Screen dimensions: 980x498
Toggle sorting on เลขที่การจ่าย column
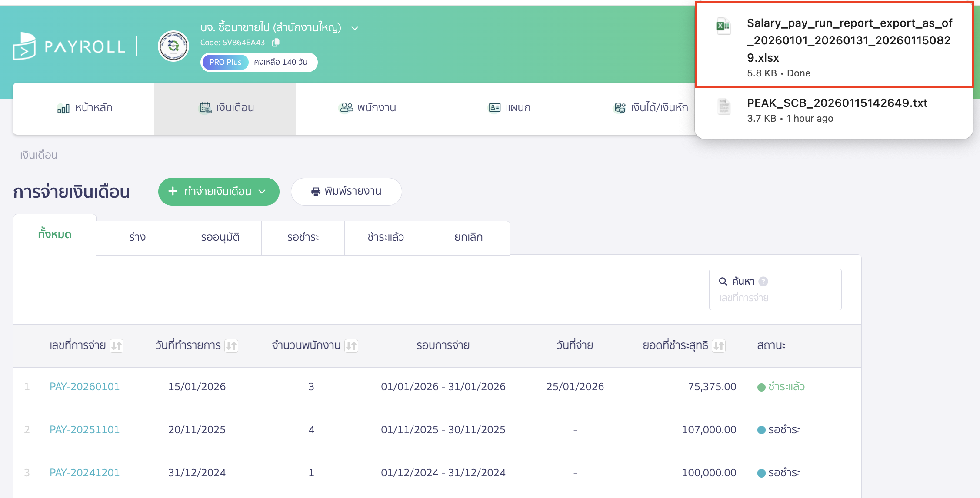pos(117,345)
